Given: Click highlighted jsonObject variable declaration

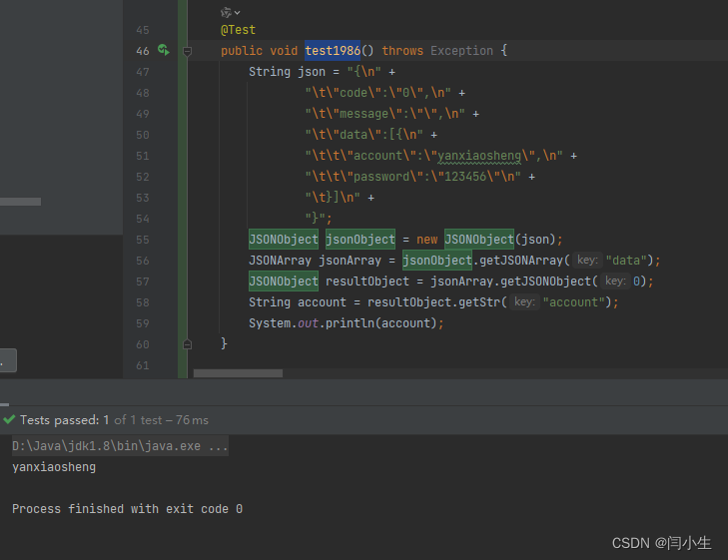Looking at the screenshot, I should point(361,240).
